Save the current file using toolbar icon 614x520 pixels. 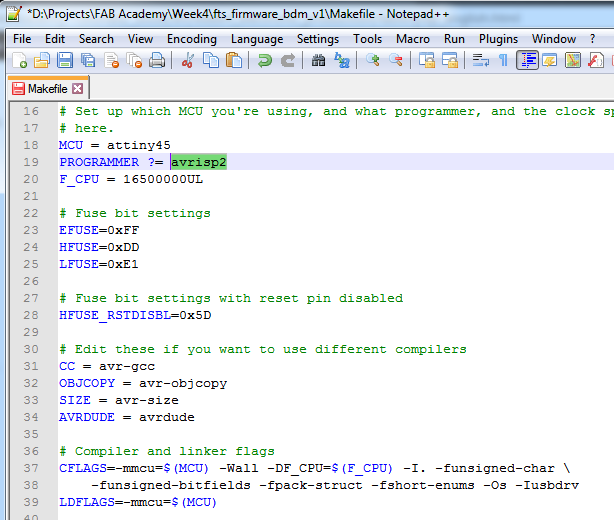pos(65,60)
